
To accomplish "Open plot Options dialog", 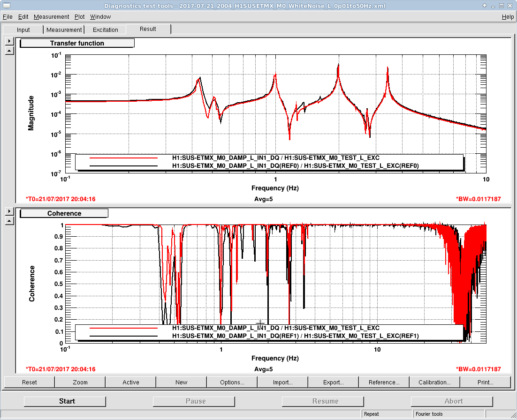I will (232, 382).
